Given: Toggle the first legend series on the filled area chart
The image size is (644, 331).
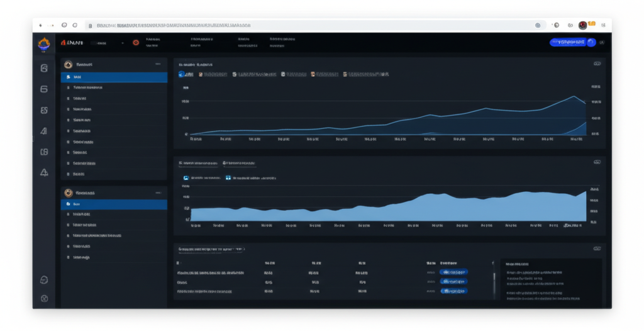Looking at the screenshot, I should (x=186, y=178).
